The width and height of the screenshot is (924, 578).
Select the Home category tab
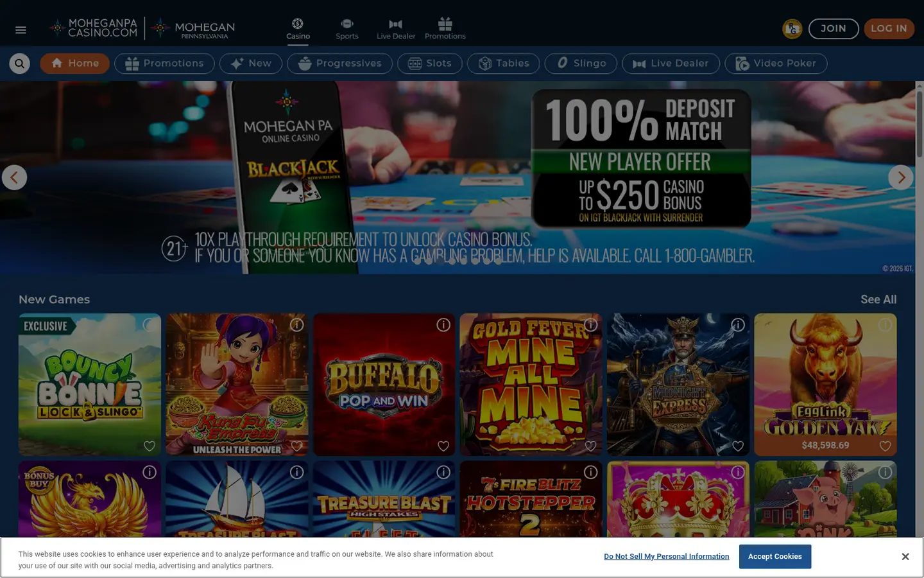(75, 64)
